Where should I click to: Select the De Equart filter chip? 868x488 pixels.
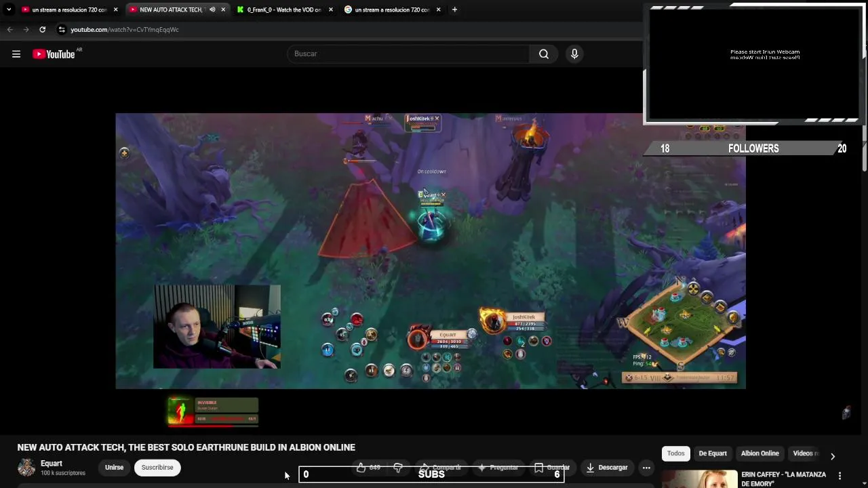(x=713, y=453)
